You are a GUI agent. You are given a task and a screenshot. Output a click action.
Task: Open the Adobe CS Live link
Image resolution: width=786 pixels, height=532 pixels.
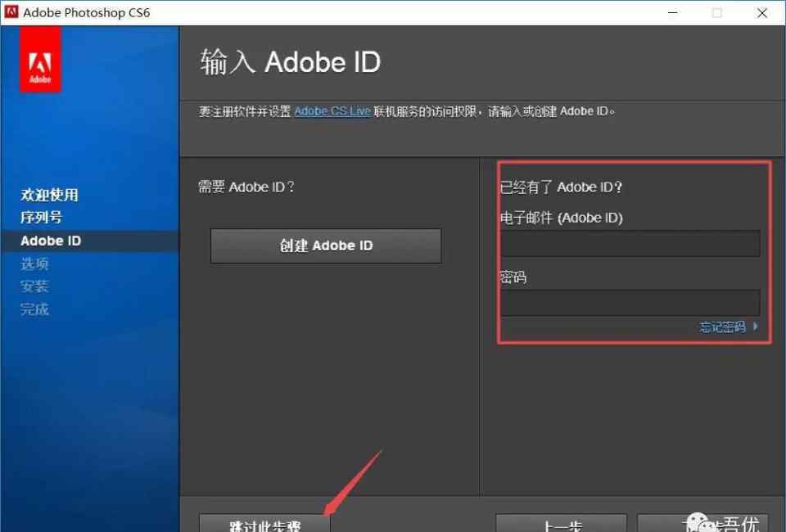click(x=332, y=111)
